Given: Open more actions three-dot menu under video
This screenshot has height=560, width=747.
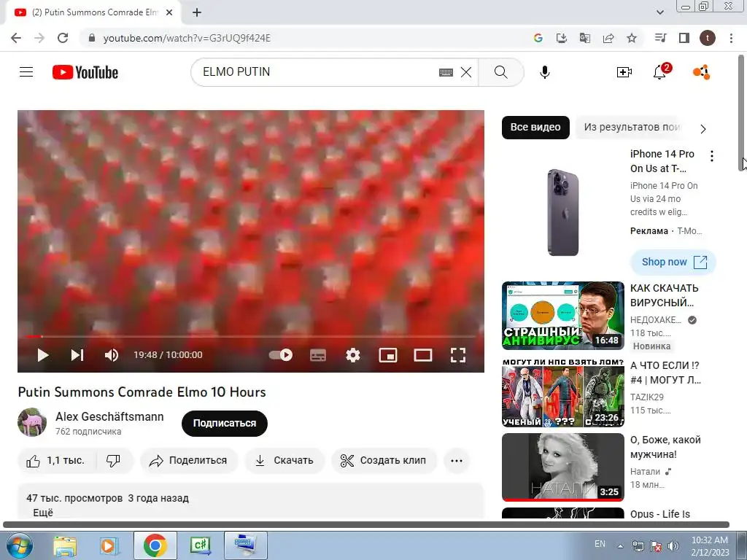Looking at the screenshot, I should (x=457, y=461).
